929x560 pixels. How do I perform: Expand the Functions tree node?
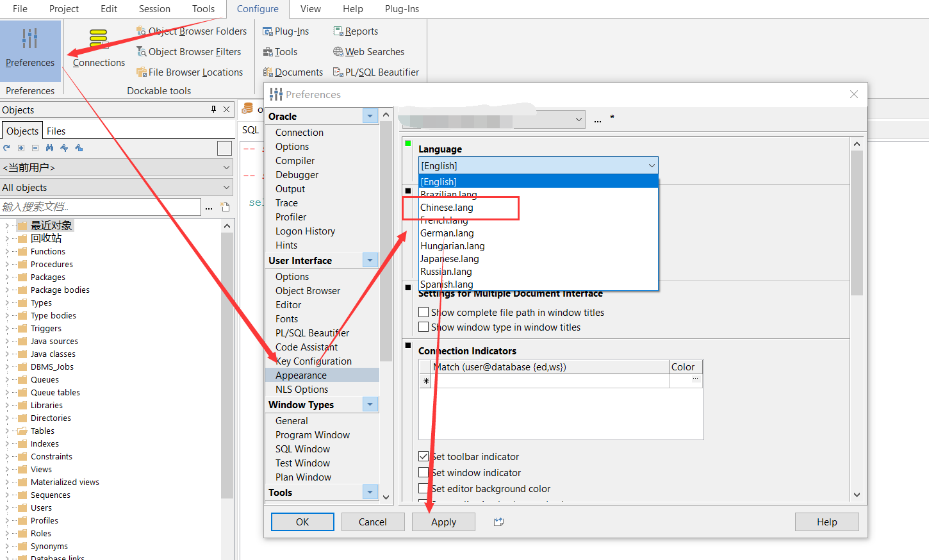pyautogui.click(x=7, y=252)
